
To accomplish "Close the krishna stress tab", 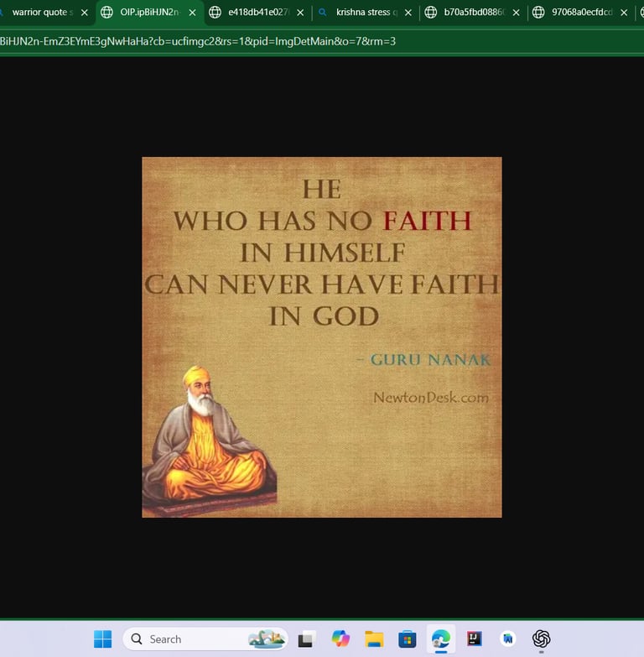I will pos(408,13).
